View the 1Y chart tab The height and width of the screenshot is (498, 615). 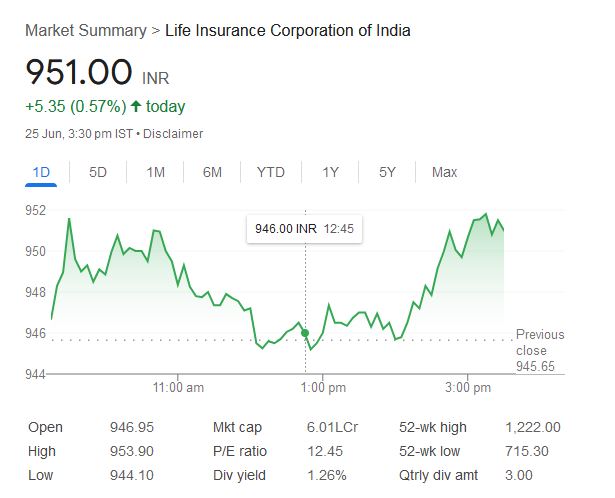pyautogui.click(x=330, y=172)
